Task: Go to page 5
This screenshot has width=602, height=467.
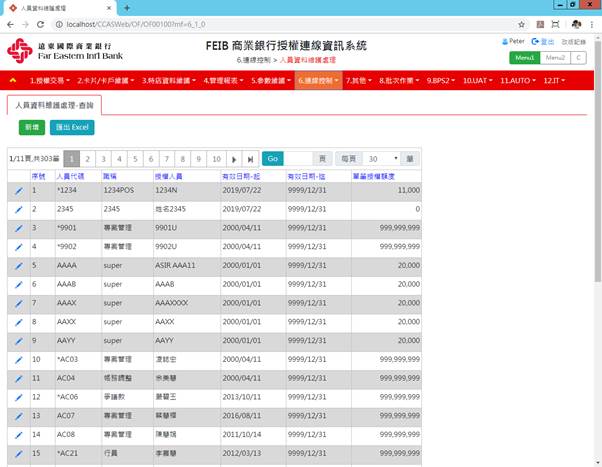Action: 135,159
